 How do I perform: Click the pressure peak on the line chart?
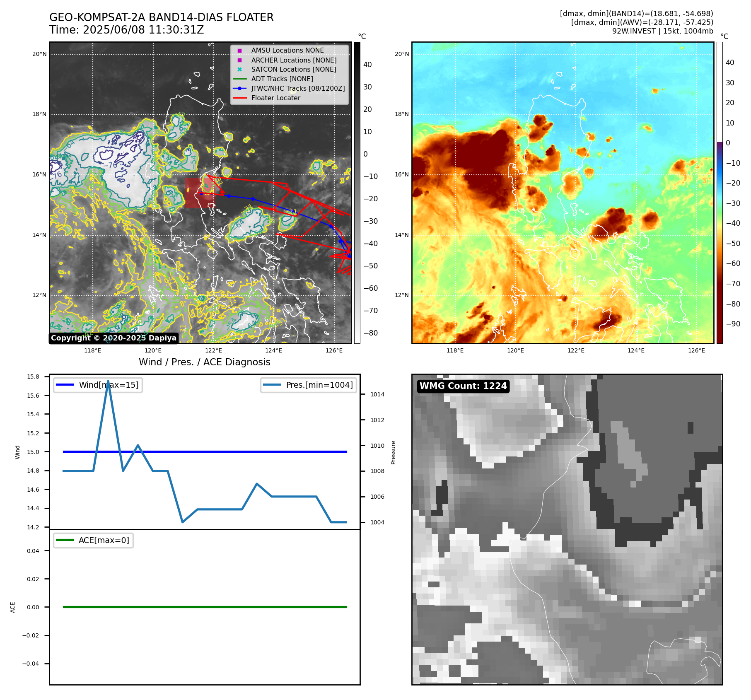click(108, 381)
